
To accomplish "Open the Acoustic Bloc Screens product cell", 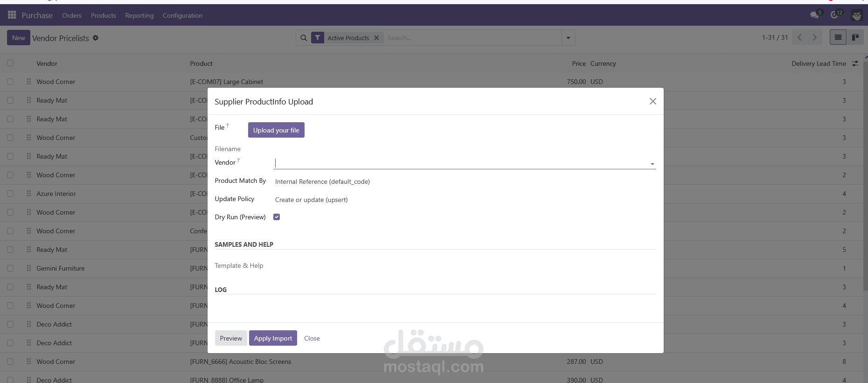I will [x=241, y=362].
